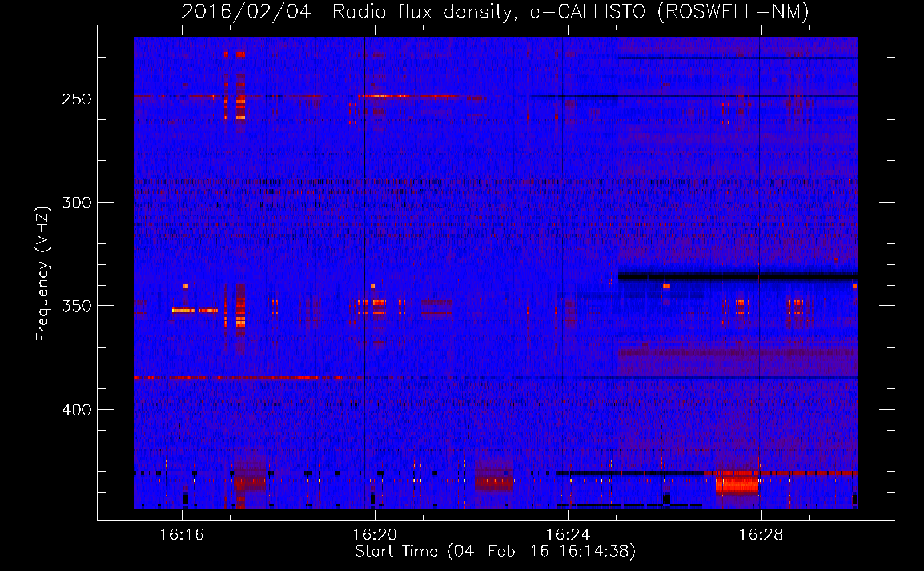Click the plot title "2016/02/04 Radio flux density, e-CALLISTO (ROSWELL-NM)"

pyautogui.click(x=495, y=11)
